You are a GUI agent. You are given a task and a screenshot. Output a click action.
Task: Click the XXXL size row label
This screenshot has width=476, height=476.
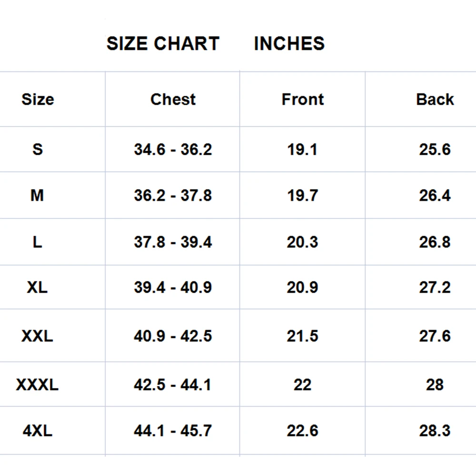[37, 385]
